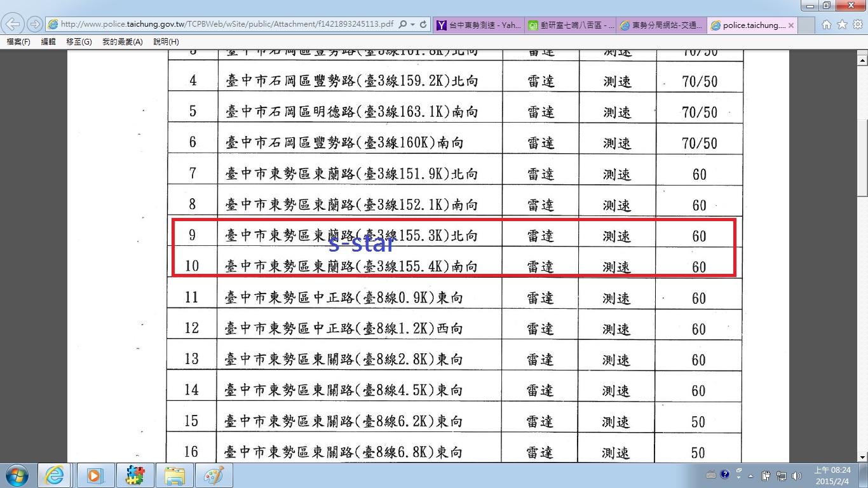Open the Tools gear icon
868x488 pixels.
click(857, 25)
